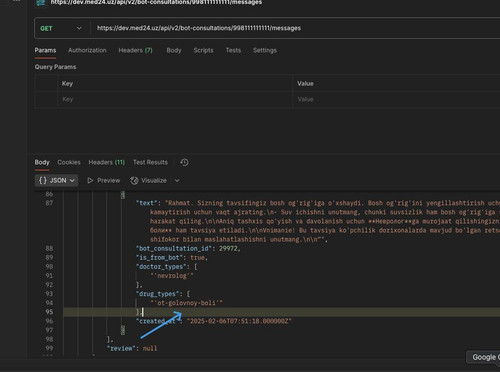
Task: Click the "is_from_bot" key on line 89
Action: (x=161, y=257)
